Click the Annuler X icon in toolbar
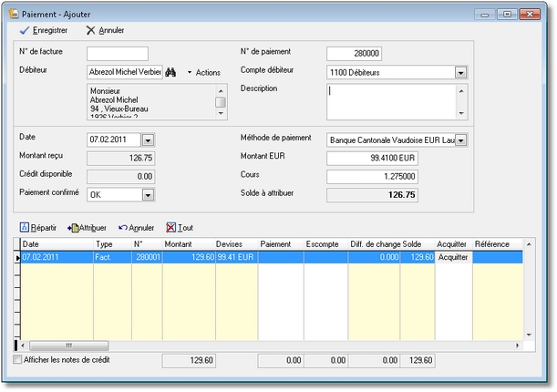This screenshot has height=392, width=557. click(x=90, y=30)
